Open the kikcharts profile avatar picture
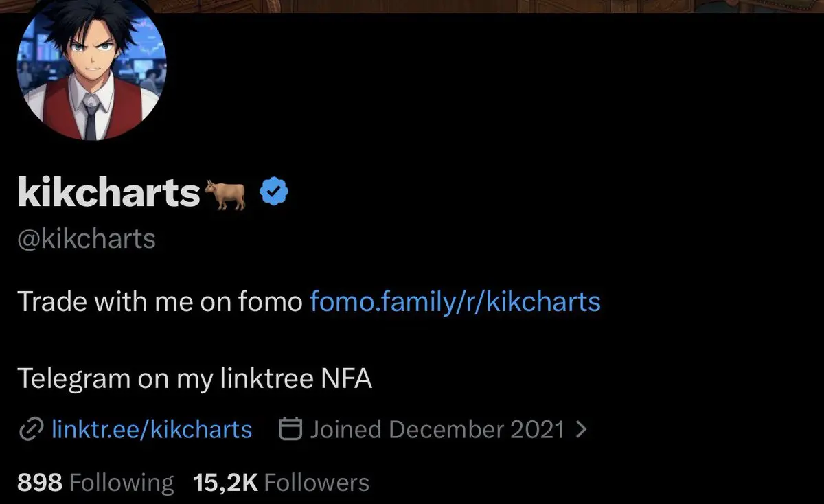This screenshot has height=504, width=824. pyautogui.click(x=91, y=65)
